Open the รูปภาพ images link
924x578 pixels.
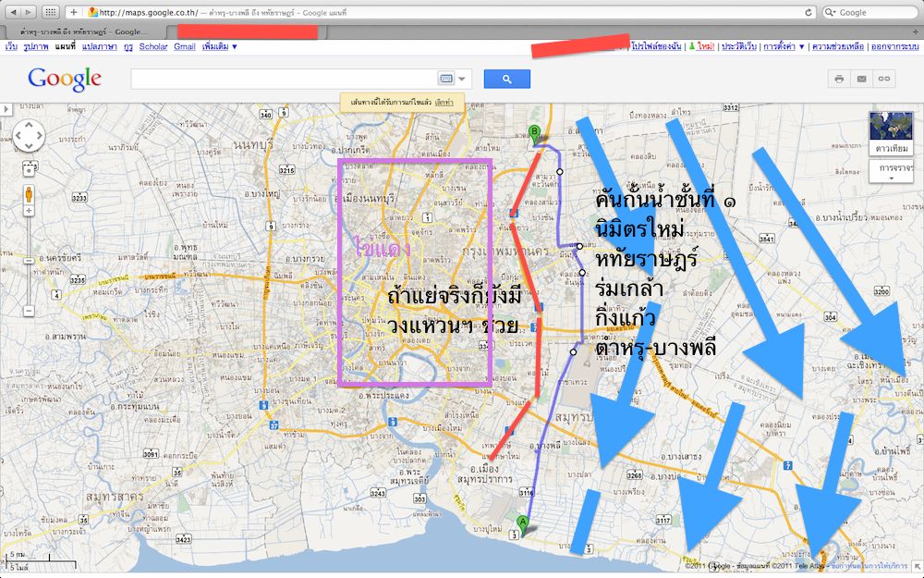(36, 46)
